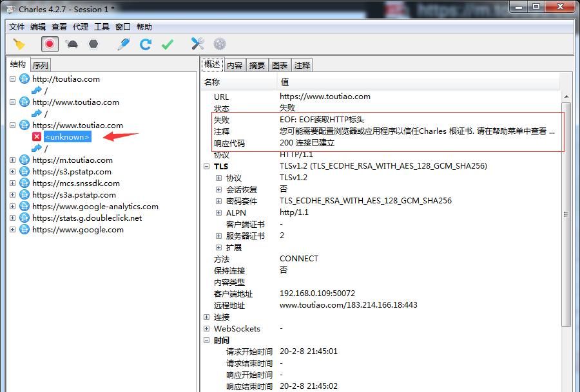Viewport: 580px width, 392px height.
Task: Open tools via the wrench icon
Action: click(197, 43)
